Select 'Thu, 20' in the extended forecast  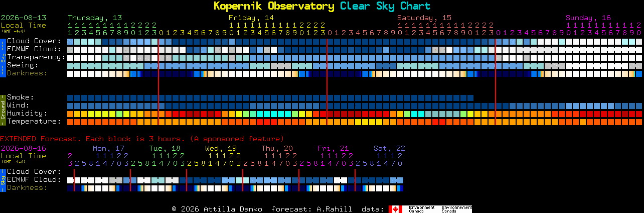[x=277, y=148]
